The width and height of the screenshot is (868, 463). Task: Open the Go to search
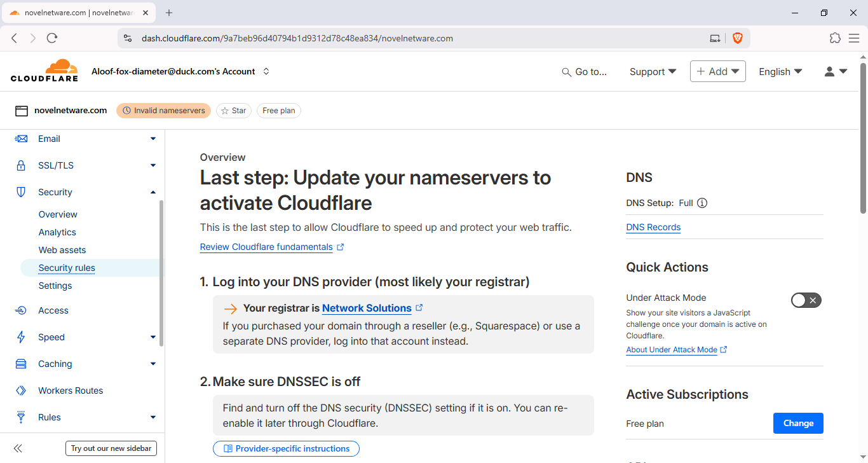(585, 72)
